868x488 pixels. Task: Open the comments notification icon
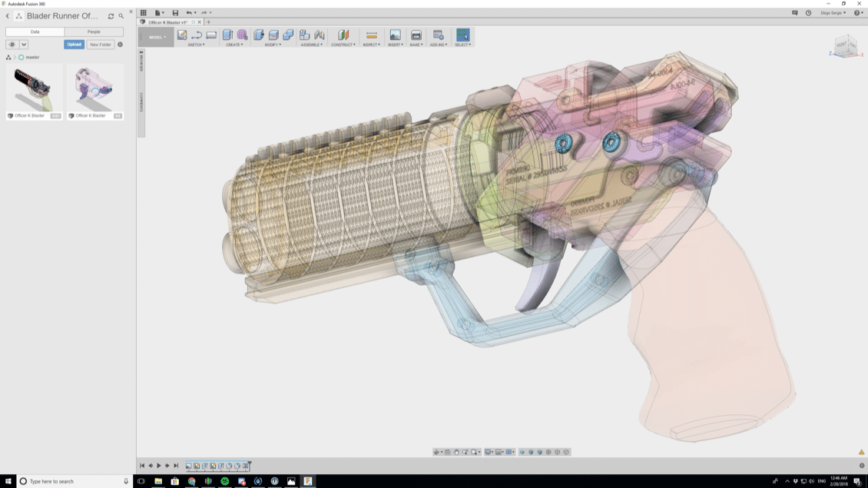click(x=794, y=13)
